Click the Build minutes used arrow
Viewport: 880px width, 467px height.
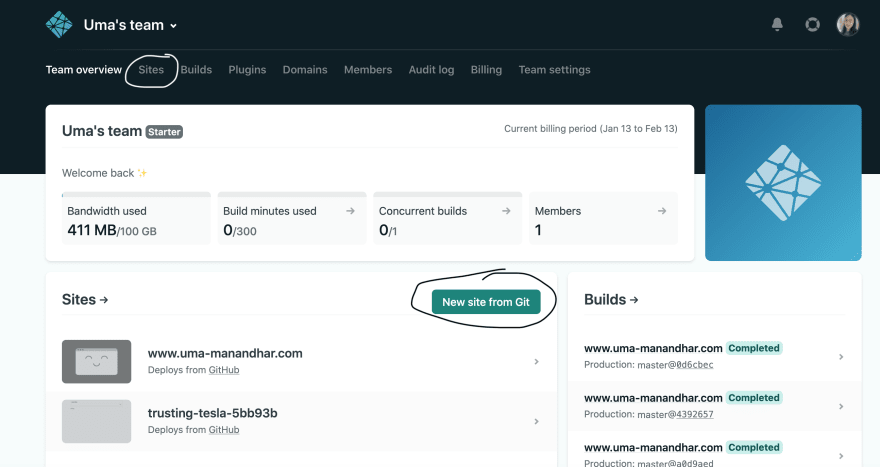(350, 211)
